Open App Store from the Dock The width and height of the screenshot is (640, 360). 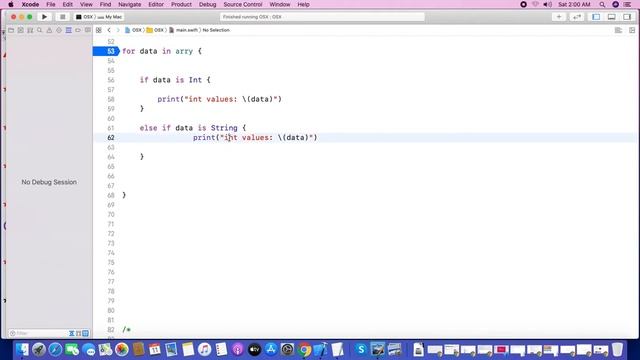point(271,350)
